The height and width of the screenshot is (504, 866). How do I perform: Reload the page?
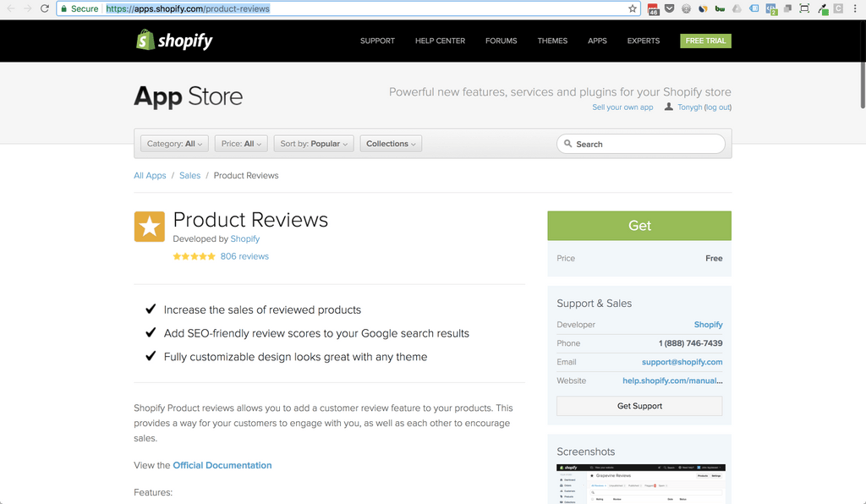[x=45, y=8]
